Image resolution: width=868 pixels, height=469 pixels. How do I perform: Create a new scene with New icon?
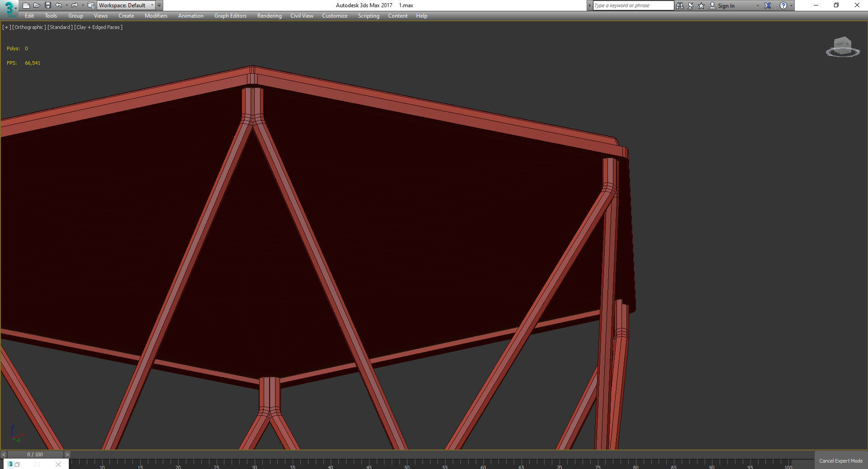(x=26, y=5)
